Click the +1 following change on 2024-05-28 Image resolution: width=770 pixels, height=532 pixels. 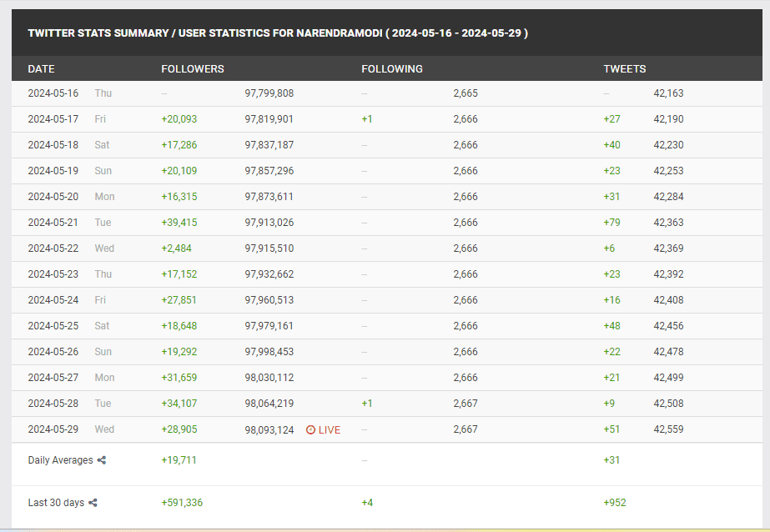pos(366,404)
